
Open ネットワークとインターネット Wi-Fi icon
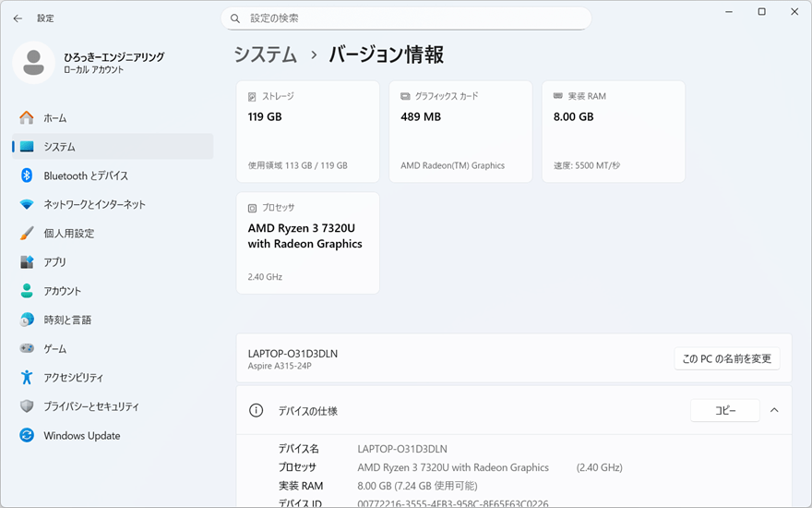pyautogui.click(x=27, y=204)
